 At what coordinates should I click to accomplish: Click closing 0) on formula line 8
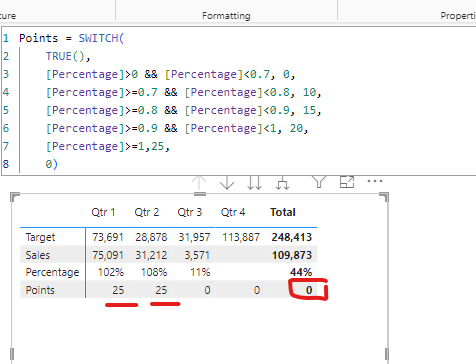tap(52, 164)
